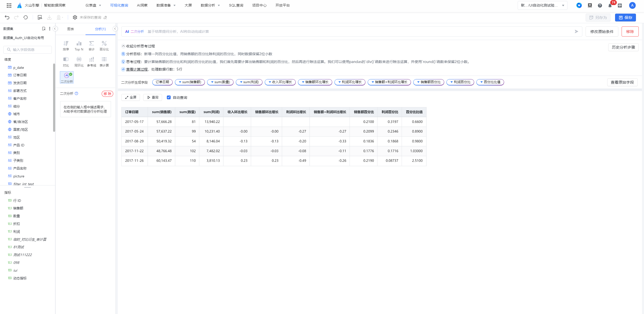Click the field search input box
644x314 pixels.
coord(28,50)
